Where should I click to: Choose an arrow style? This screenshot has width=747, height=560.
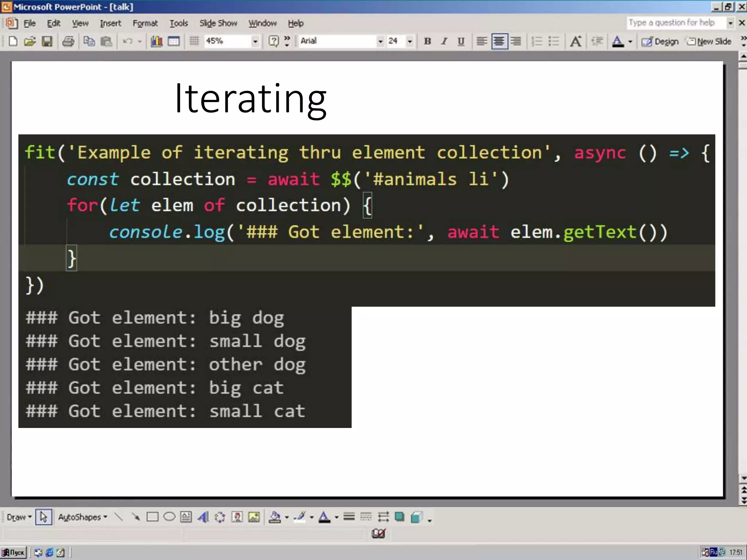[x=383, y=517]
